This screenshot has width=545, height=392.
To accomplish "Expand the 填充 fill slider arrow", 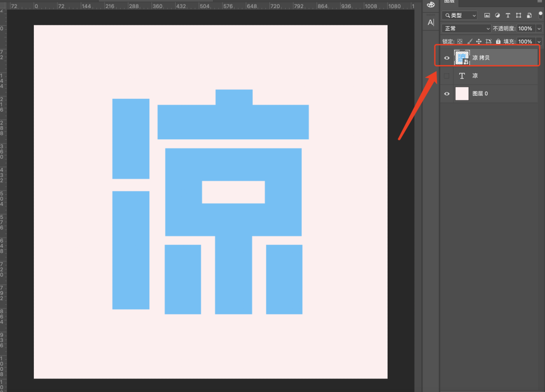I will (x=539, y=41).
